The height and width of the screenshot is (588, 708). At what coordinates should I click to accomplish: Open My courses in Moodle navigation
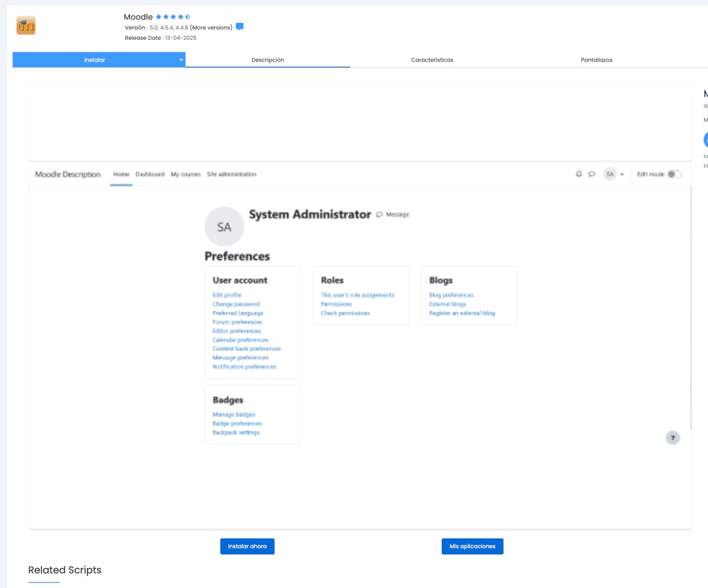click(x=186, y=174)
